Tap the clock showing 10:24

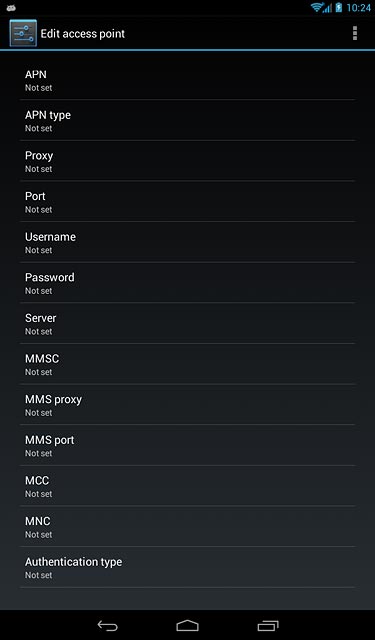click(358, 8)
